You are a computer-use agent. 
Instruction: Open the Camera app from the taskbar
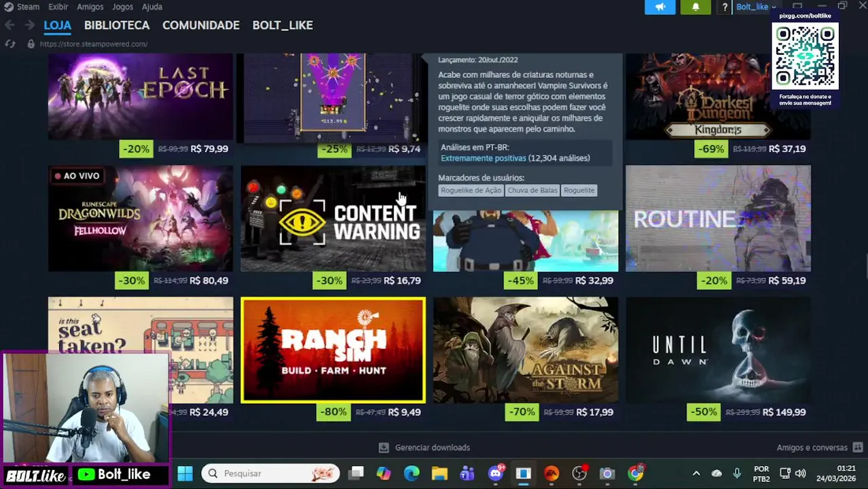coord(607,473)
